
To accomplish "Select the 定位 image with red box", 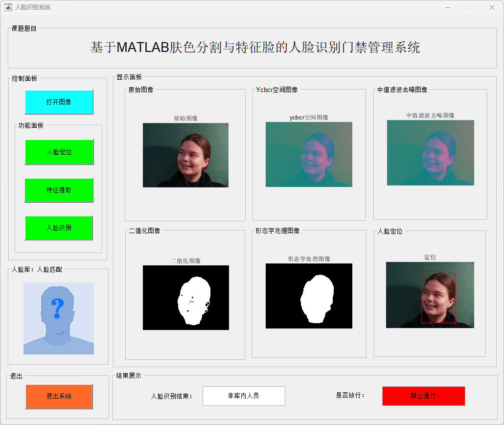I will click(x=430, y=295).
